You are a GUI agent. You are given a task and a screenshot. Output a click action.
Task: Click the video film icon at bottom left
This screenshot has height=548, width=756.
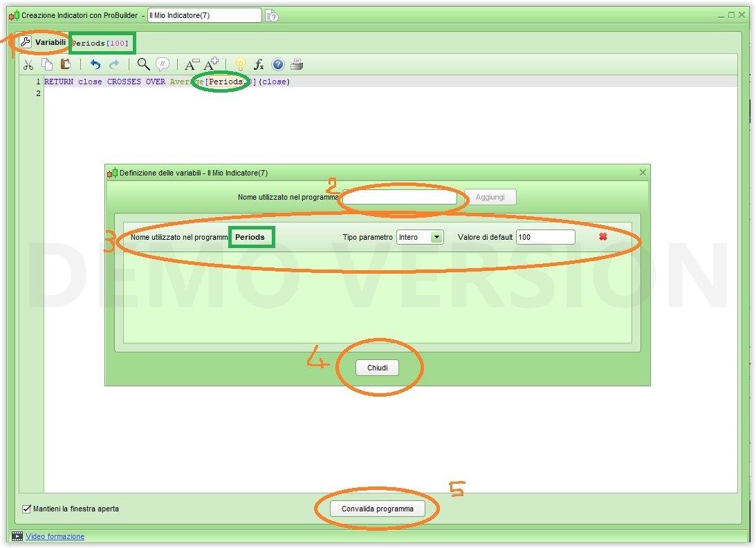(17, 536)
